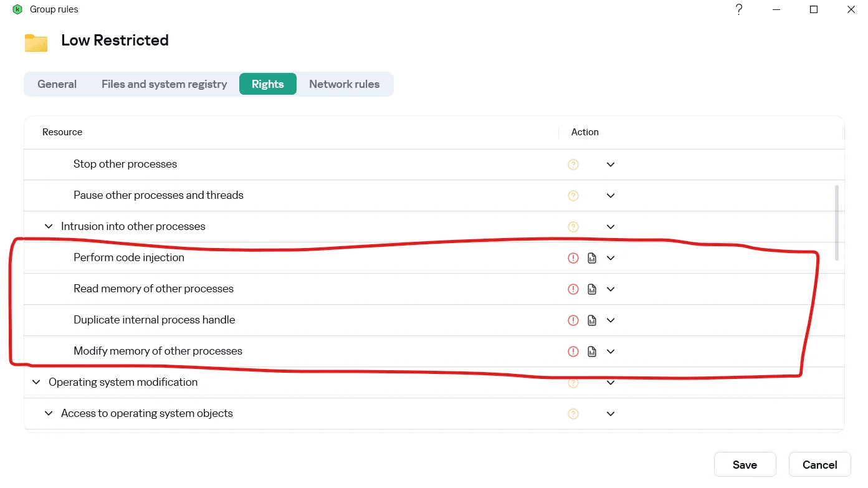Collapse the Intrusion into other processes group

click(x=49, y=227)
